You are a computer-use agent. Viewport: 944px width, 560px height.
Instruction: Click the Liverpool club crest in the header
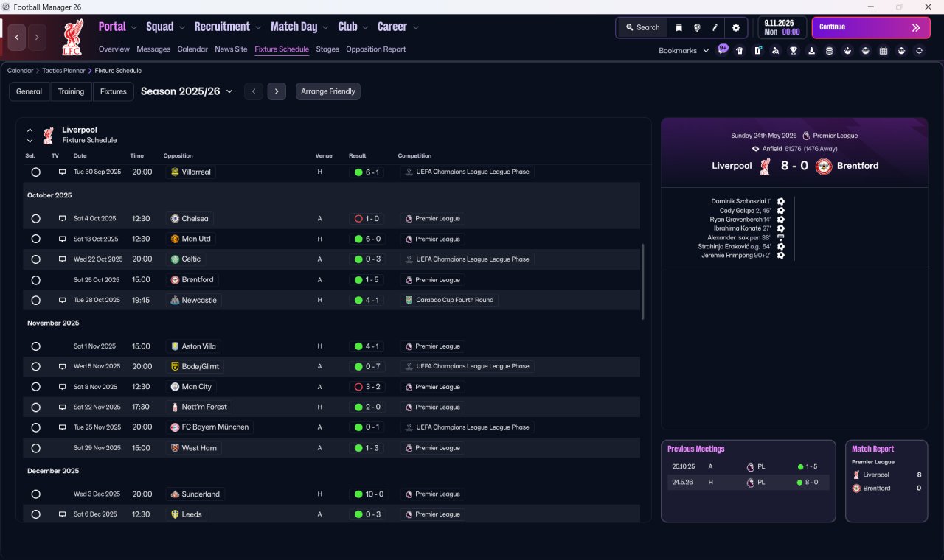73,38
